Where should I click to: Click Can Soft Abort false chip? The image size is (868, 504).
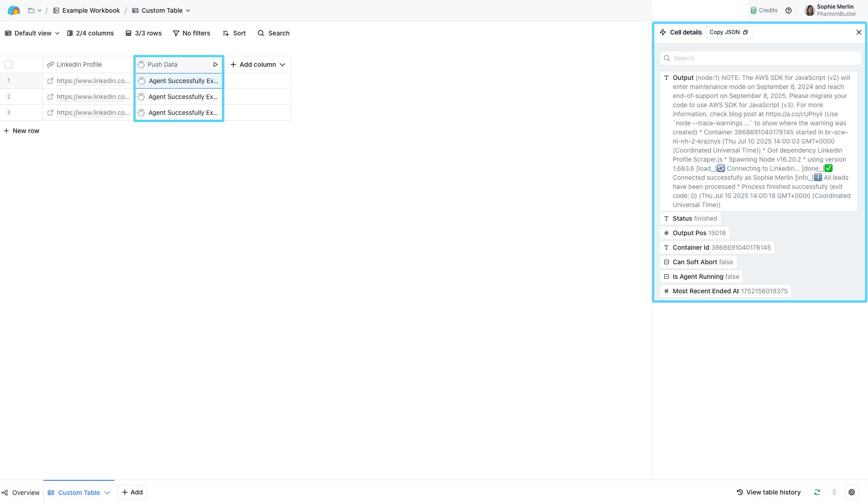point(698,262)
